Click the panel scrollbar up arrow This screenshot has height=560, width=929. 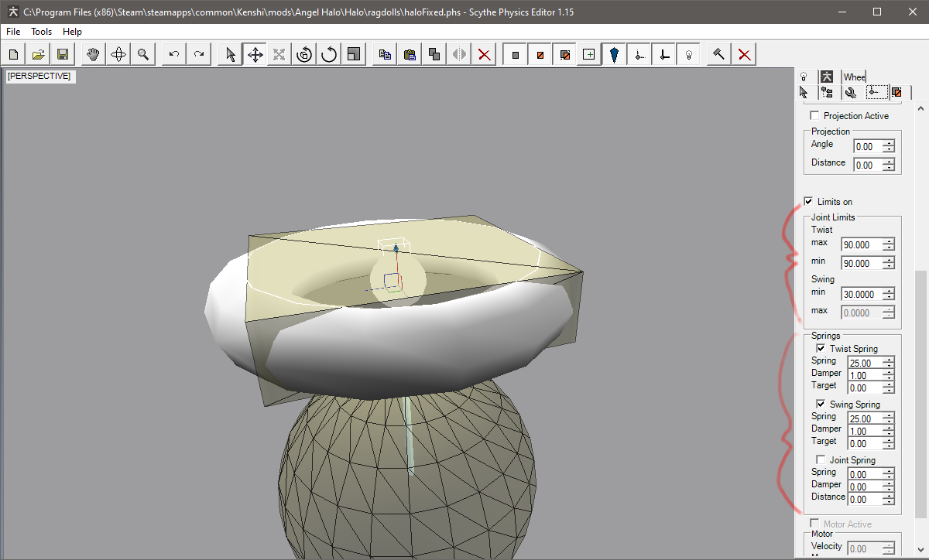[920, 108]
